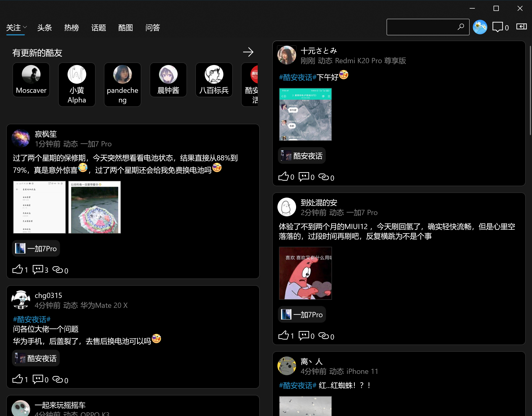Click the back-arrow panel icon at top right

(x=521, y=27)
